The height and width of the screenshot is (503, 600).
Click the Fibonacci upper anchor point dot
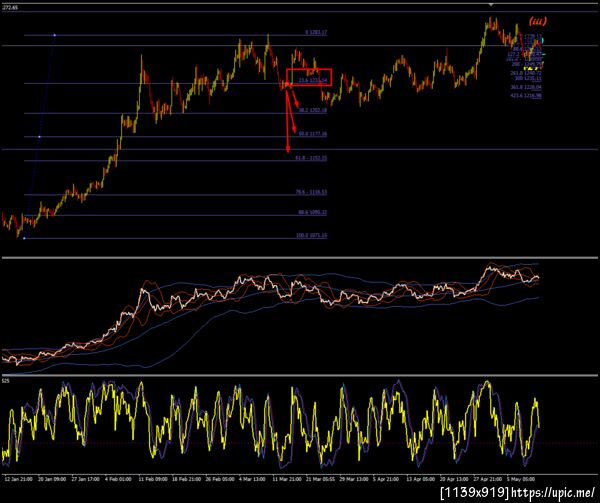pyautogui.click(x=54, y=35)
